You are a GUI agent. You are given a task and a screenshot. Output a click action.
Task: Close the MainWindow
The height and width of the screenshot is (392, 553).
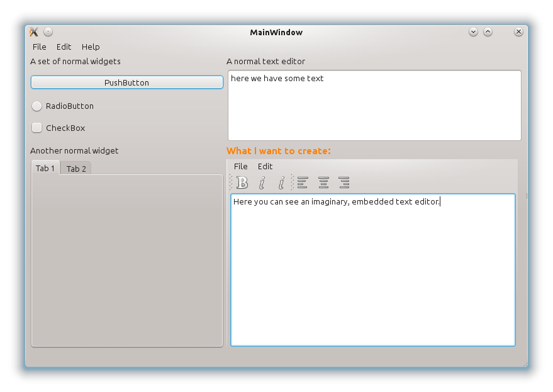pos(518,32)
